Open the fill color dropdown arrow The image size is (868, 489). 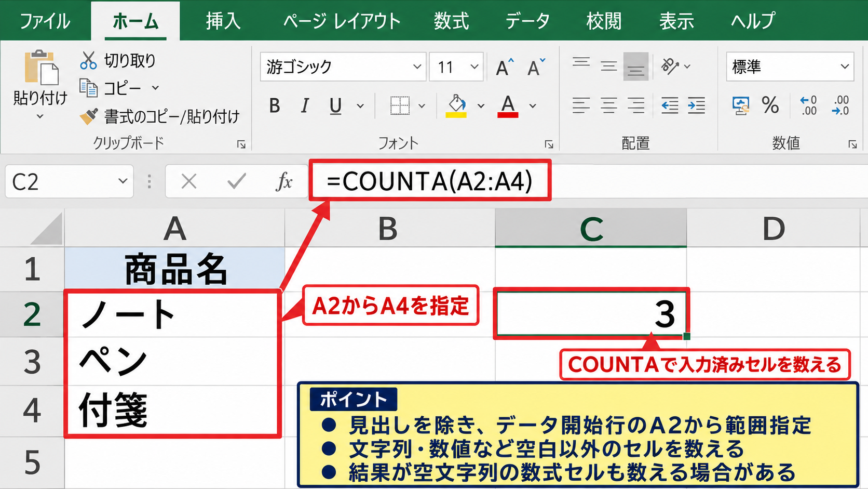coord(481,106)
